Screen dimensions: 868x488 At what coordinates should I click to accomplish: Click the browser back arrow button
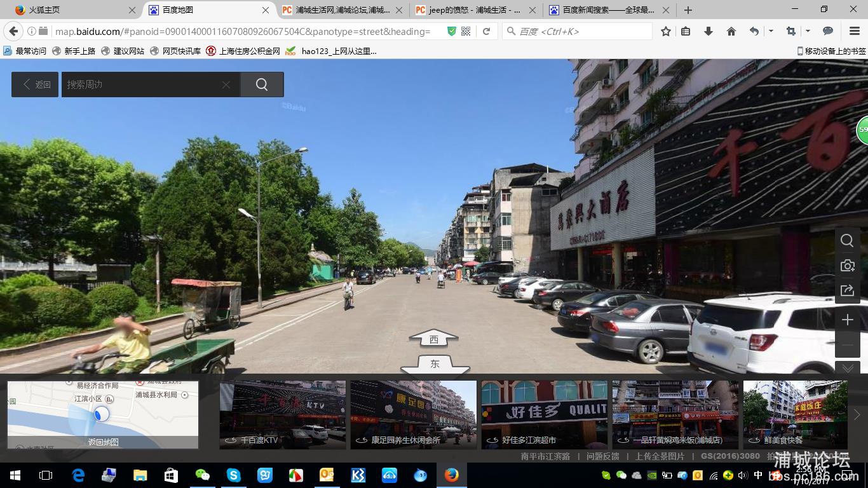pos(13,31)
